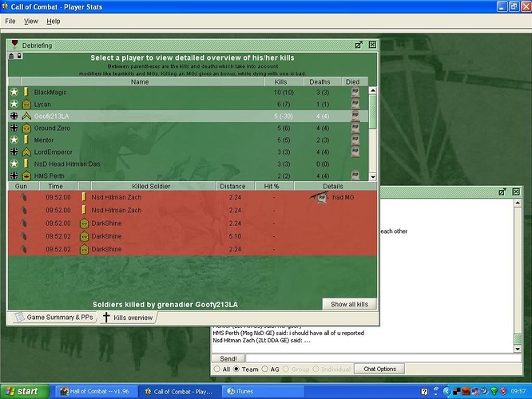Click the chevron rank icon beside LordEmperor
The width and height of the screenshot is (532, 399).
click(26, 152)
